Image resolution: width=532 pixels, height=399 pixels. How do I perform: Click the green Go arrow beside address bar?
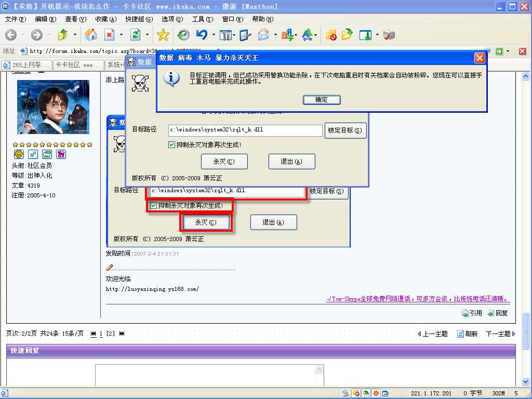(499, 51)
